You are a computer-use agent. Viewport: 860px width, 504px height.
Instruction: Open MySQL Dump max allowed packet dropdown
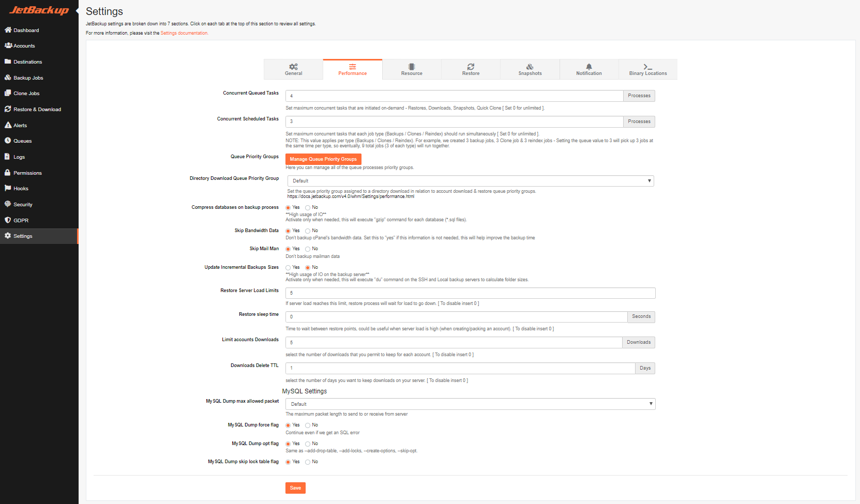coord(471,404)
